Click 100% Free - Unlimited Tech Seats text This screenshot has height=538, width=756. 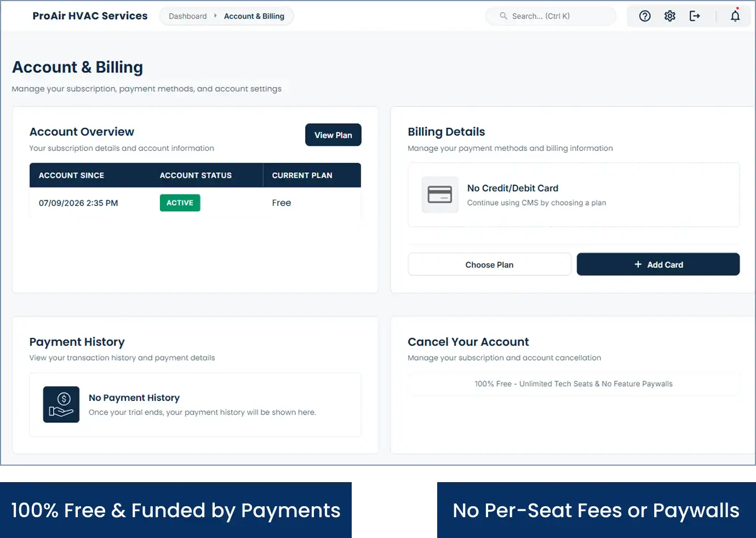click(574, 384)
